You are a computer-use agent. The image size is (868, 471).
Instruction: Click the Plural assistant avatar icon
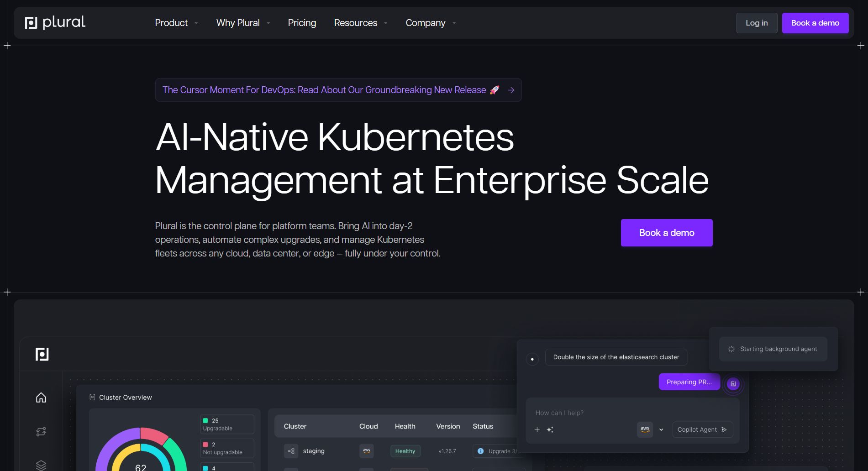pos(733,384)
